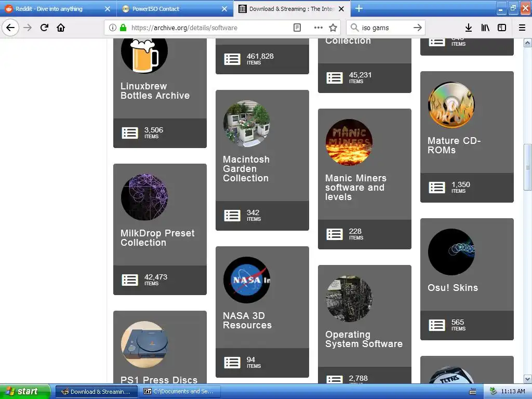
Task: Click the list icon beside 1,350 items
Action: (x=437, y=187)
